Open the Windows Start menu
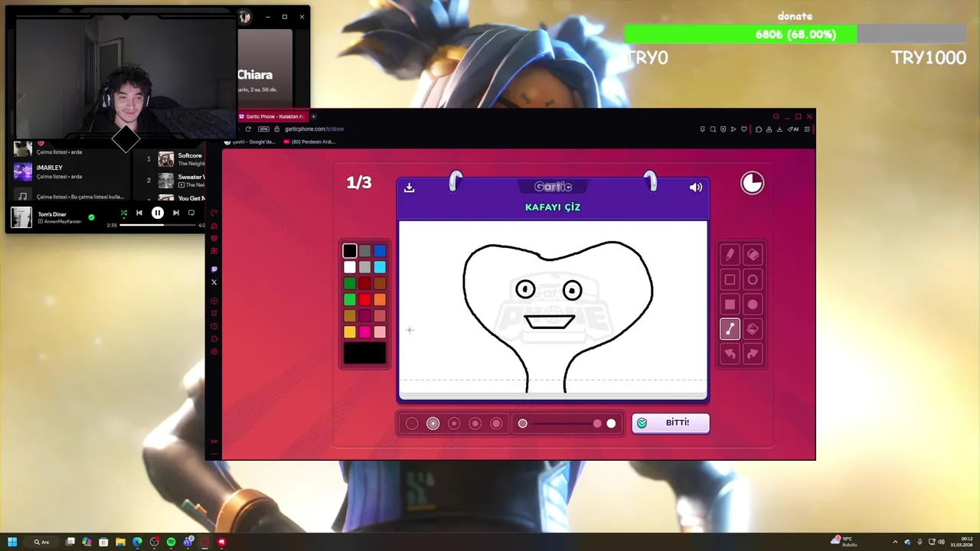Screen dimensions: 980x551 tap(12, 542)
